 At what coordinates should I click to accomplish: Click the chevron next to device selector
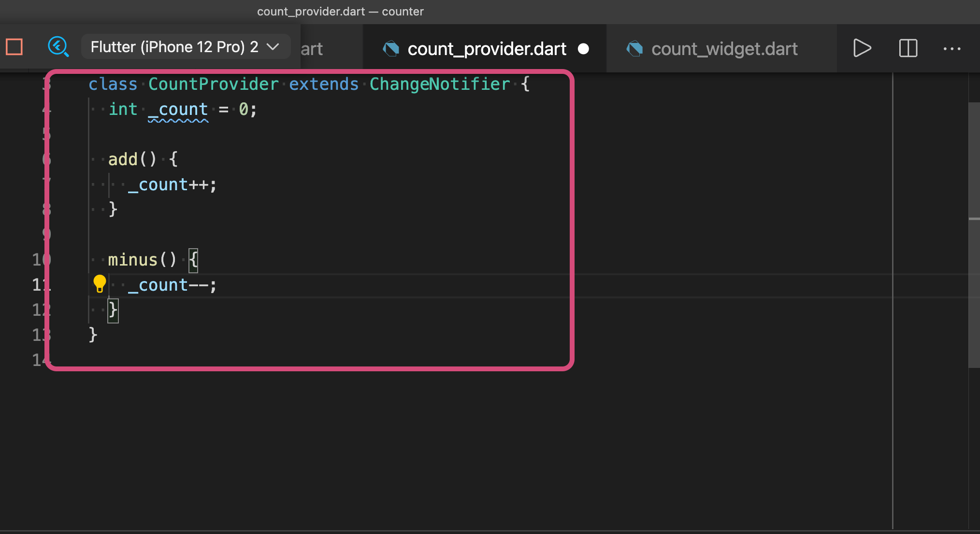click(273, 47)
